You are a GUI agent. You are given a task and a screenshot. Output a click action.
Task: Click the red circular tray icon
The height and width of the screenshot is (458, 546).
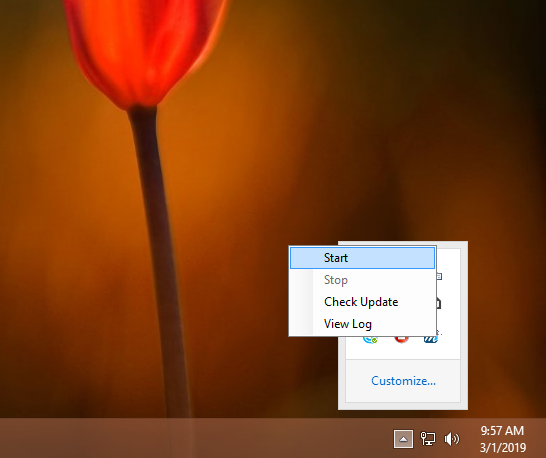(401, 339)
